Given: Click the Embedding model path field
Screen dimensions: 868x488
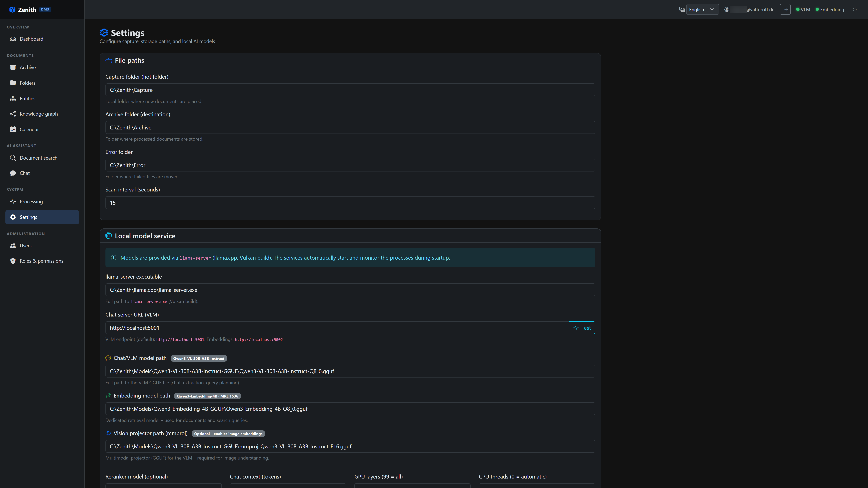Looking at the screenshot, I should point(350,409).
